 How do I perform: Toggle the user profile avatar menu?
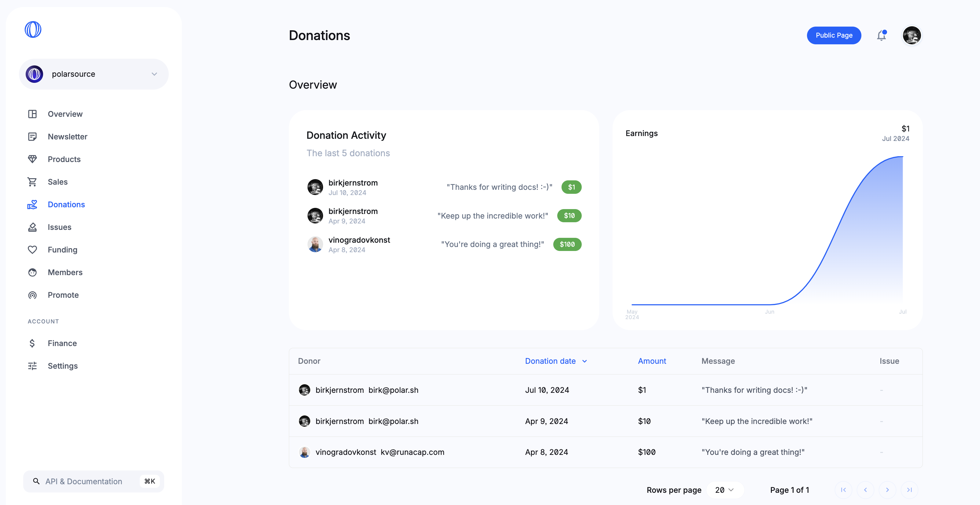pyautogui.click(x=912, y=35)
